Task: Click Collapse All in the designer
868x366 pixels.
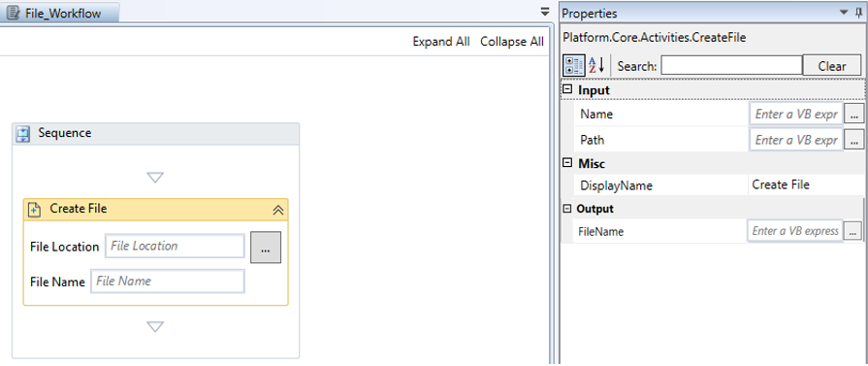Action: (x=512, y=42)
